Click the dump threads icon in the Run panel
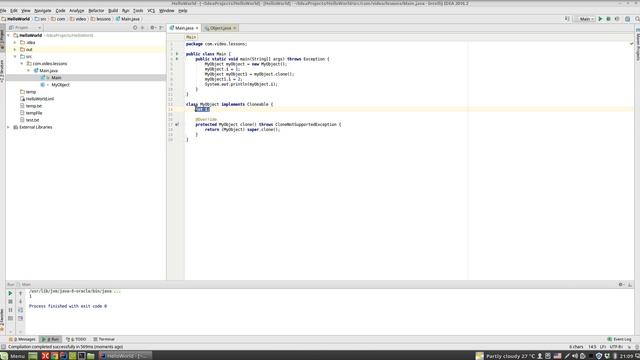 pyautogui.click(x=10, y=318)
